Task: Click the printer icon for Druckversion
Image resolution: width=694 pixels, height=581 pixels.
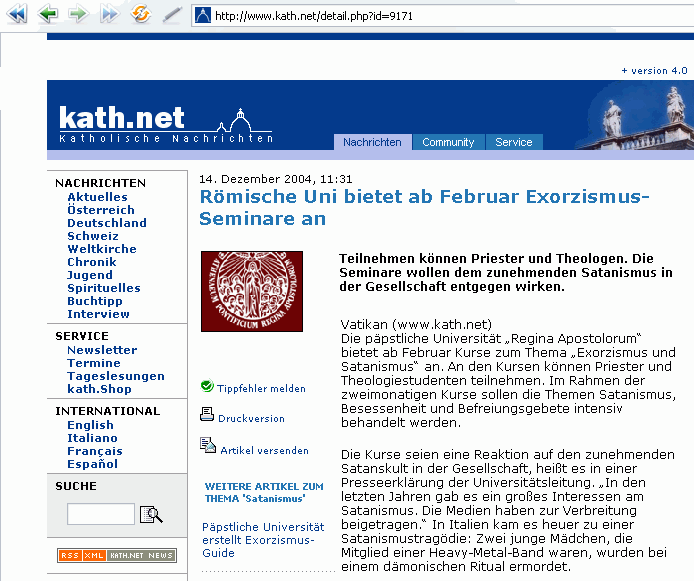Action: 207,415
